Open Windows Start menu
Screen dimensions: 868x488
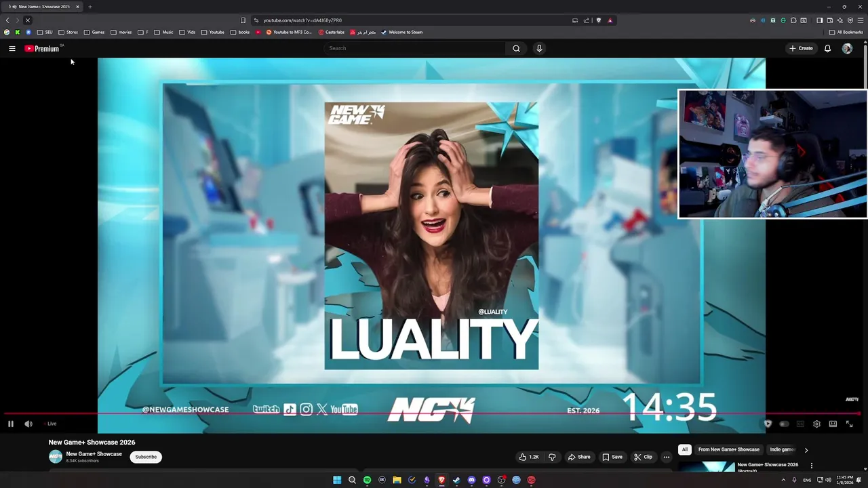click(x=337, y=480)
